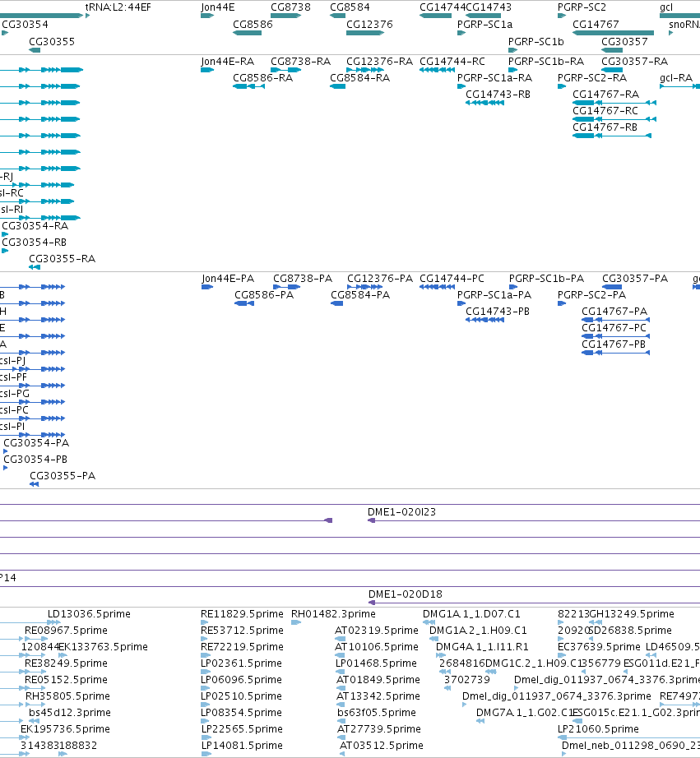Open protein CG8738-PA
Image resolution: width=700 pixels, height=758 pixels.
[303, 279]
